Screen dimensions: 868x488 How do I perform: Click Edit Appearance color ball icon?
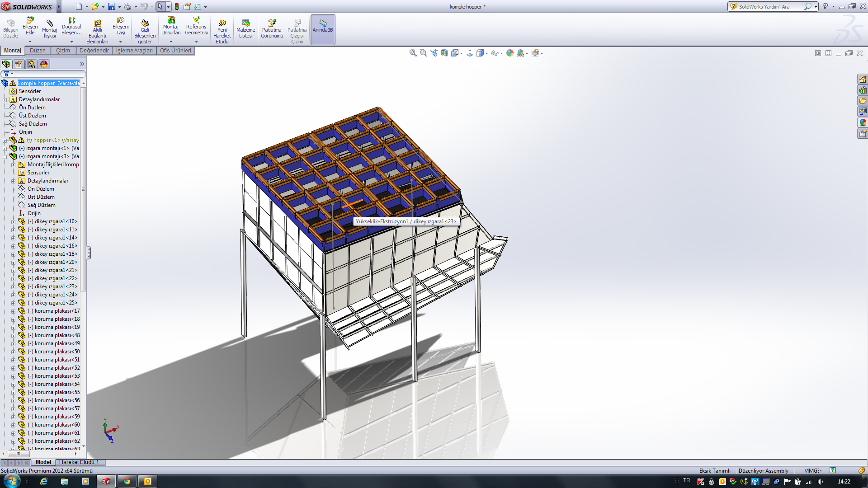pos(510,53)
